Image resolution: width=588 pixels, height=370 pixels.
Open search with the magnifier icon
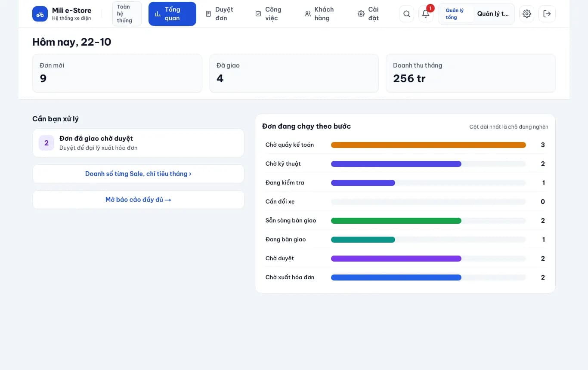(407, 14)
